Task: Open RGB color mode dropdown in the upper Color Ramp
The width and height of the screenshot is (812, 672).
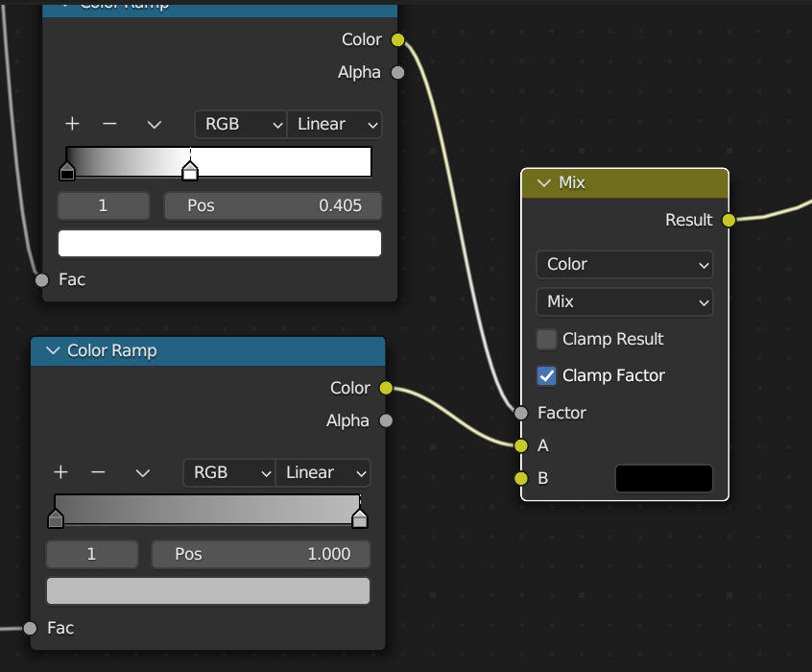Action: [x=241, y=125]
